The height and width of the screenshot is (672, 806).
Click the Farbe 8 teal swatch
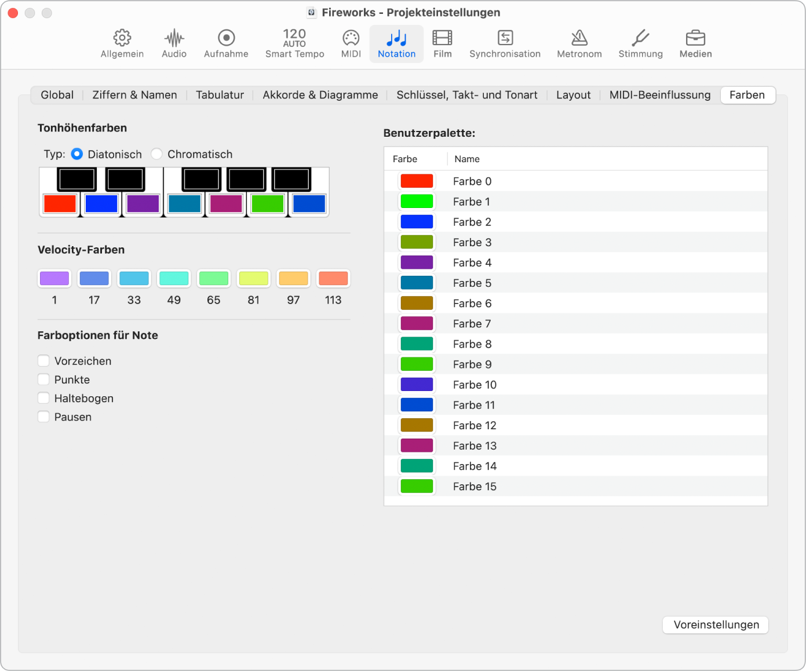[417, 344]
